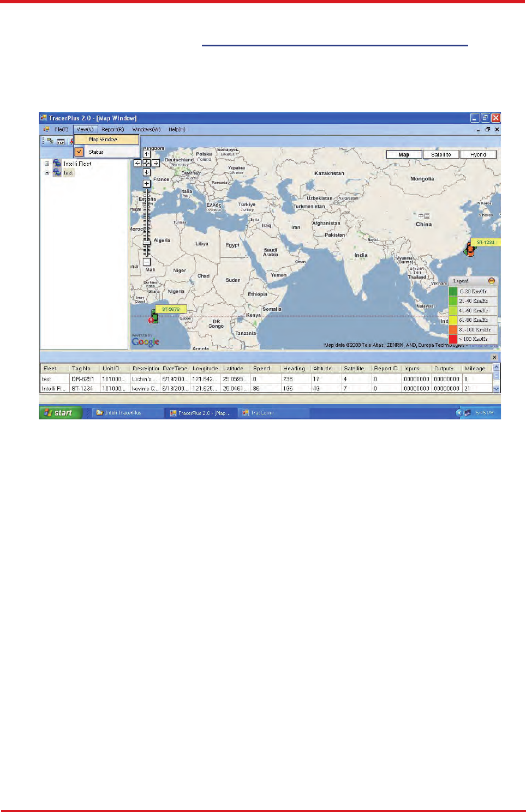The height and width of the screenshot is (812, 526).
Task: Select the 'test' tree label
Action: click(68, 173)
